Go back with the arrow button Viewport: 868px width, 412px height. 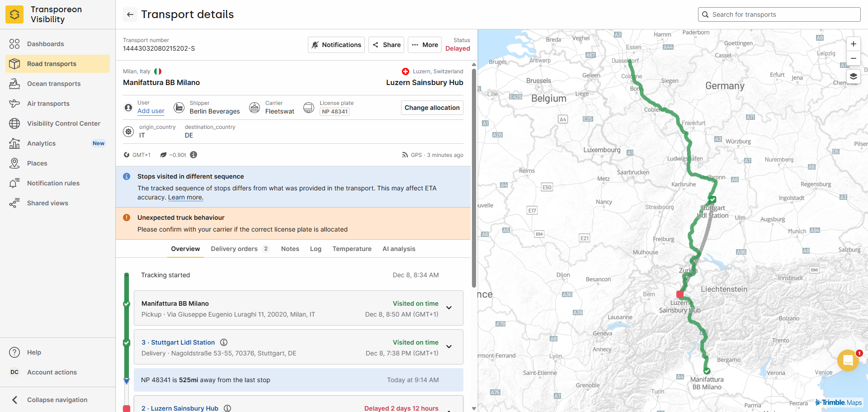(130, 14)
